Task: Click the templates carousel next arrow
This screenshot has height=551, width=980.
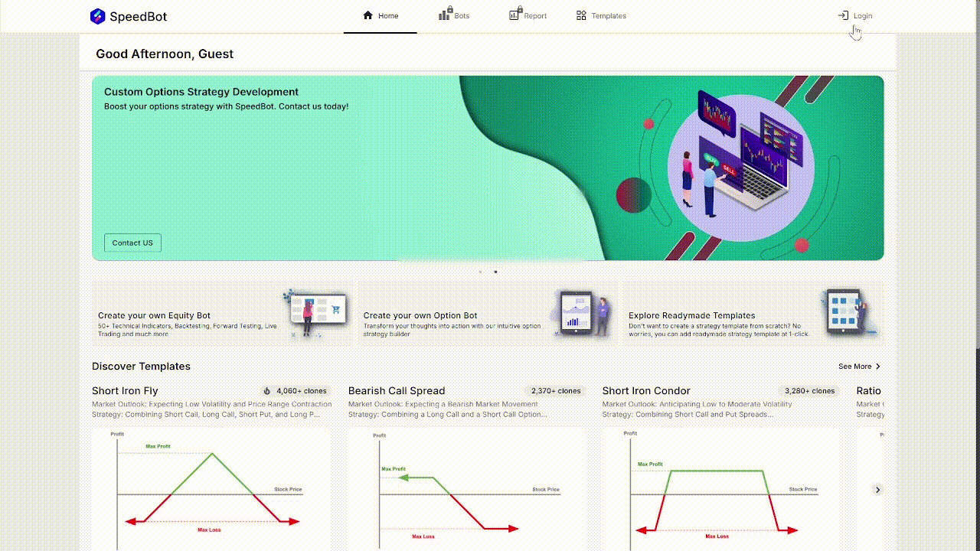Action: 878,490
